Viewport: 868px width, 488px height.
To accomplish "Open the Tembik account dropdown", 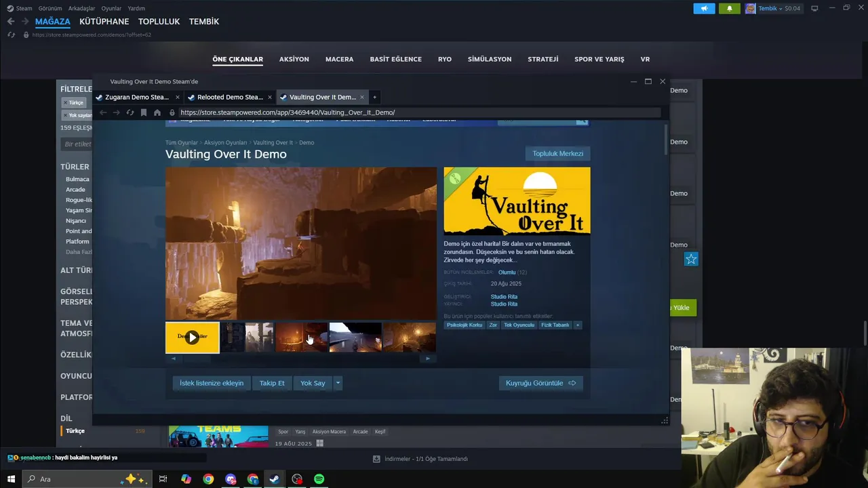I will (x=772, y=8).
